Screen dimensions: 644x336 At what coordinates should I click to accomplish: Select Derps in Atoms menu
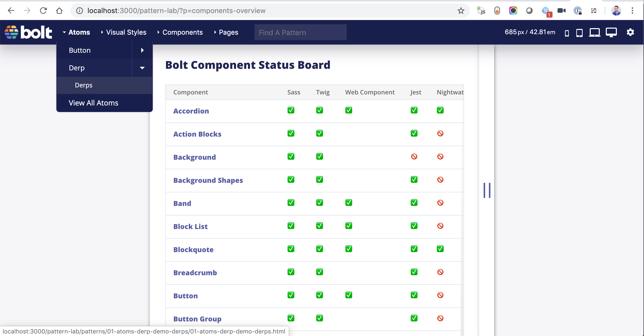click(84, 85)
